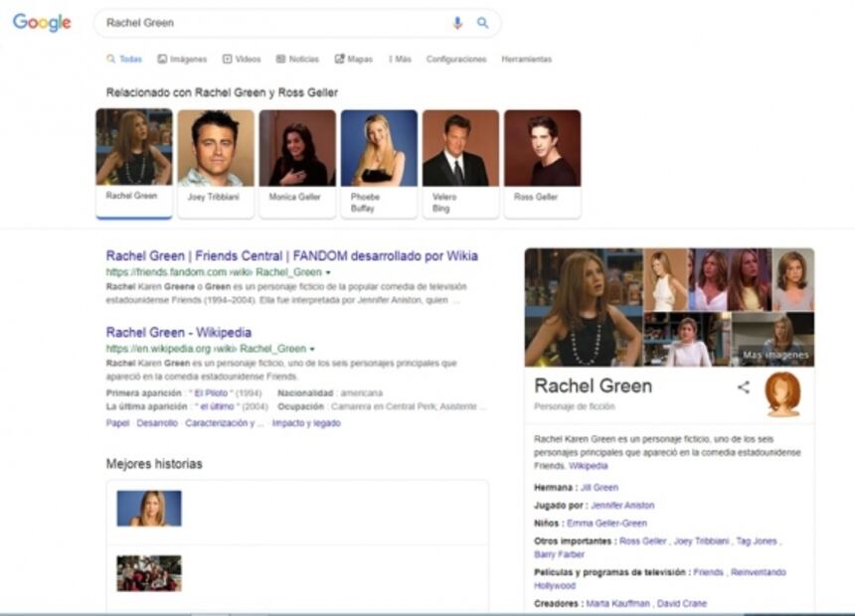Viewport: 855px width, 616px height.
Task: Click the voice search microphone icon
Action: pyautogui.click(x=457, y=23)
